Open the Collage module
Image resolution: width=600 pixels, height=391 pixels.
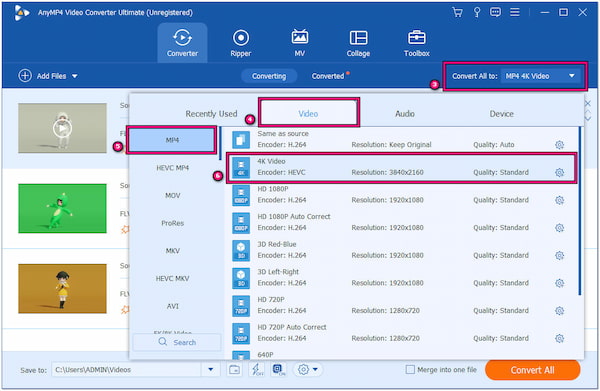(358, 43)
